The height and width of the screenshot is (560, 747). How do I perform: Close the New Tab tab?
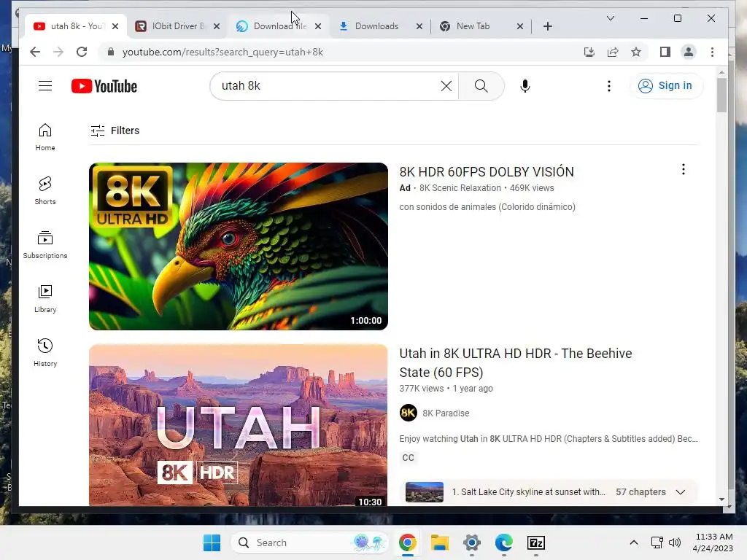pos(520,26)
